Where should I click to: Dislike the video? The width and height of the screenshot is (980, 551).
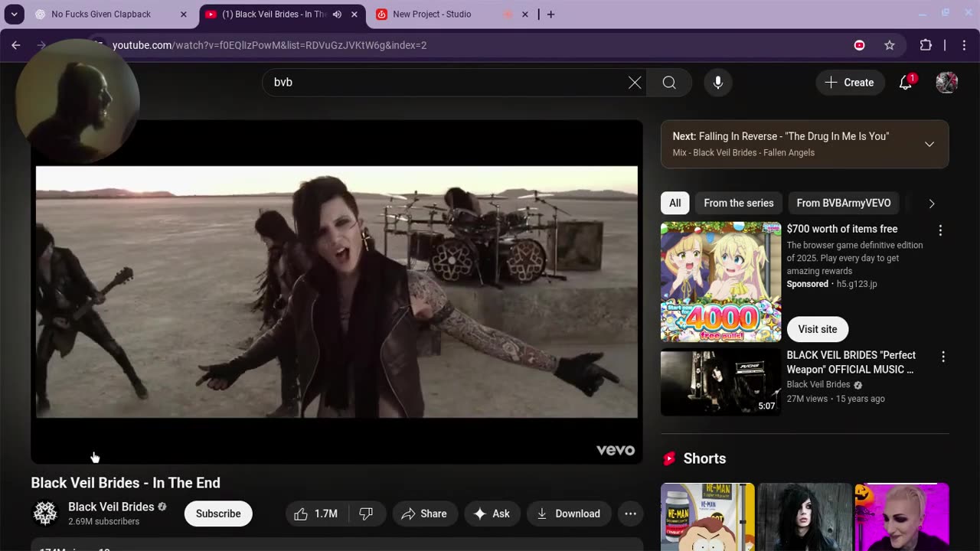click(x=367, y=514)
